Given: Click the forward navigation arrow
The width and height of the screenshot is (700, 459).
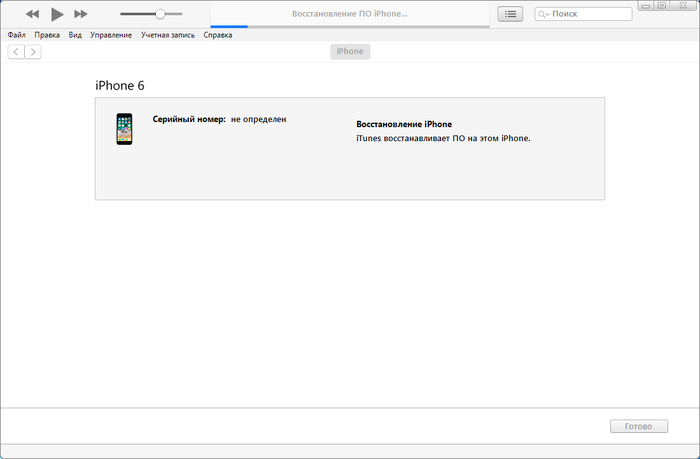Looking at the screenshot, I should (x=33, y=52).
